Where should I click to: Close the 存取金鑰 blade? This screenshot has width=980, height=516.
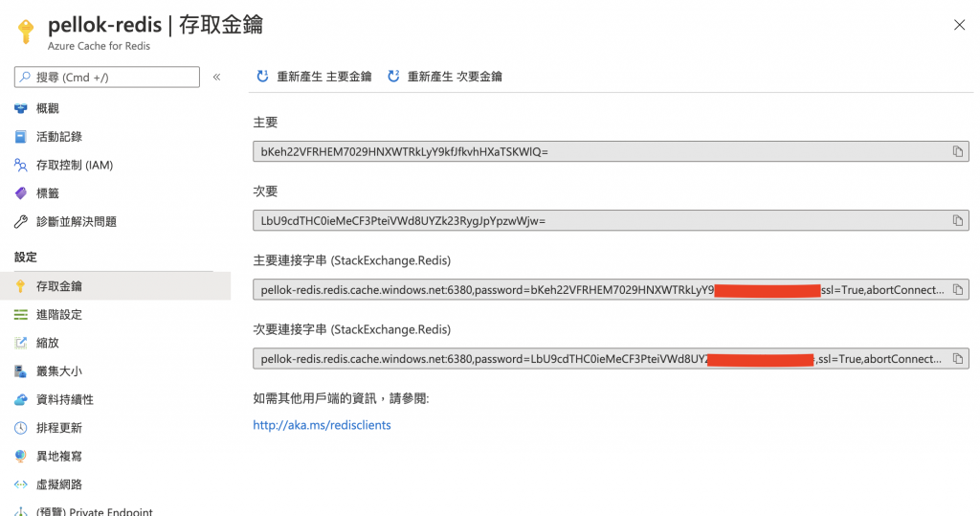pos(959,25)
